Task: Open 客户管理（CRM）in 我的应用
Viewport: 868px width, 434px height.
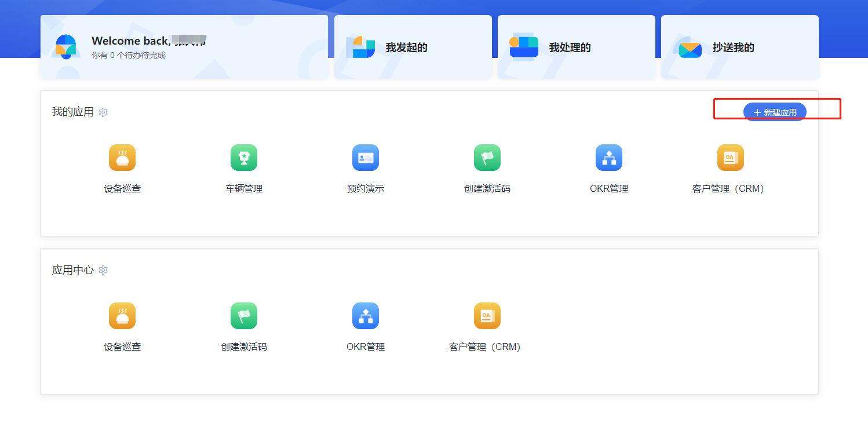Action: 731,158
